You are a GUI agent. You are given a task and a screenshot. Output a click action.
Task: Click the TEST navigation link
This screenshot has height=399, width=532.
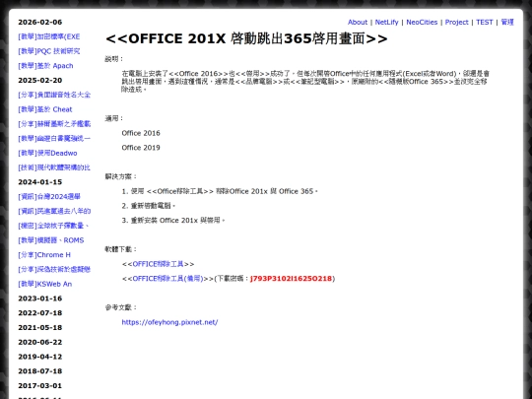(484, 22)
